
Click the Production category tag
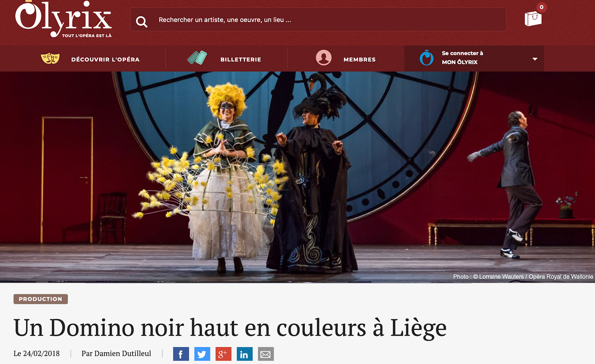point(41,299)
